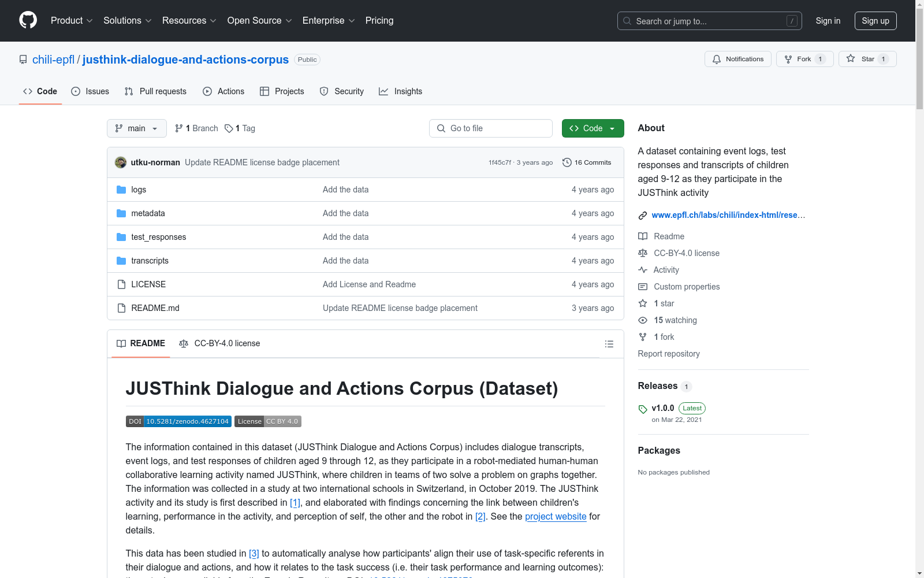Click the Search or jump to field

pyautogui.click(x=710, y=21)
